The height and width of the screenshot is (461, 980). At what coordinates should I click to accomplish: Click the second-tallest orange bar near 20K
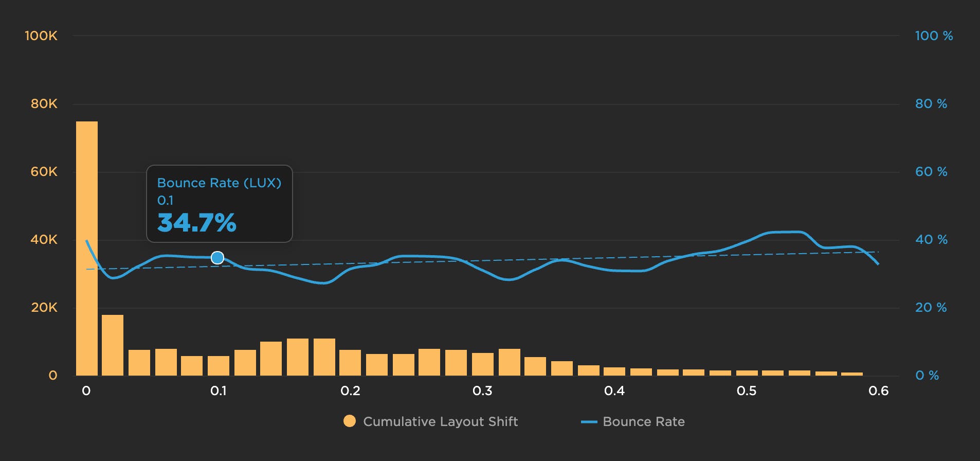point(113,345)
